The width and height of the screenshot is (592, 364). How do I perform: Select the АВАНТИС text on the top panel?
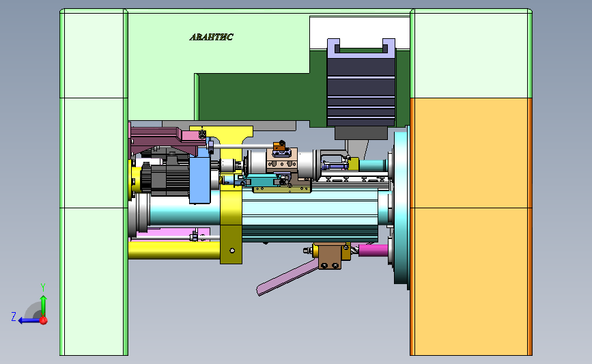[x=212, y=37]
